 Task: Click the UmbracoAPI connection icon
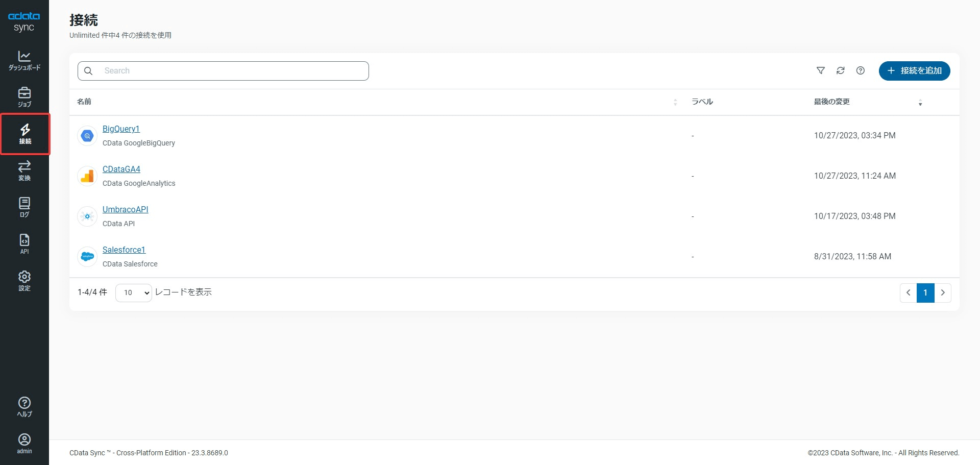click(87, 216)
